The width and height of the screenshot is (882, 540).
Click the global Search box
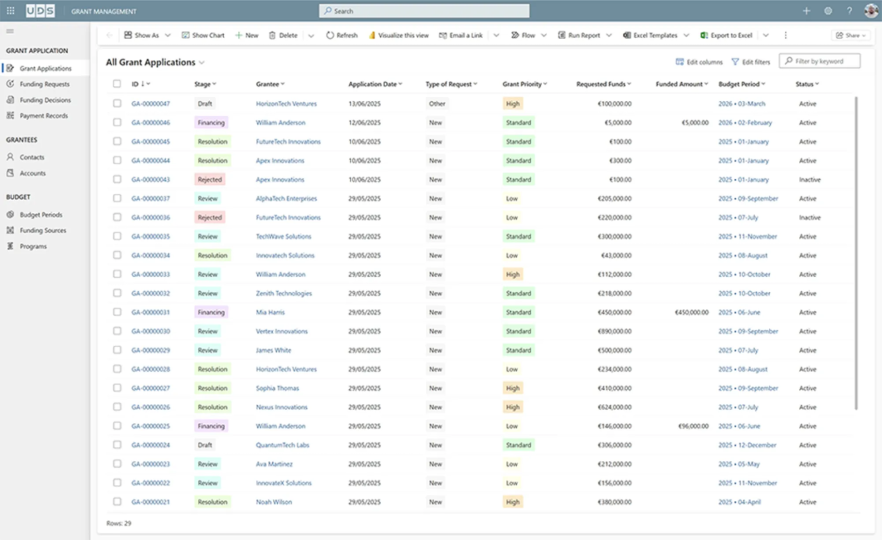[424, 11]
